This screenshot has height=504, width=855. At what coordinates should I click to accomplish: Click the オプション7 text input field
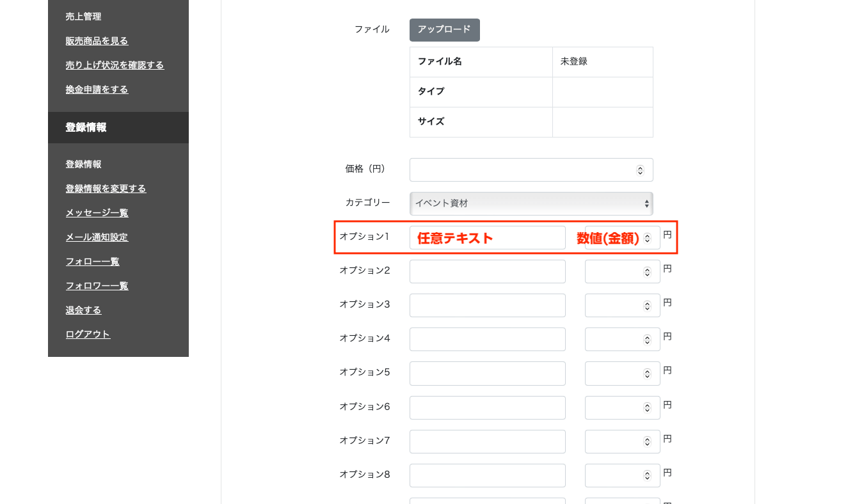pyautogui.click(x=487, y=441)
